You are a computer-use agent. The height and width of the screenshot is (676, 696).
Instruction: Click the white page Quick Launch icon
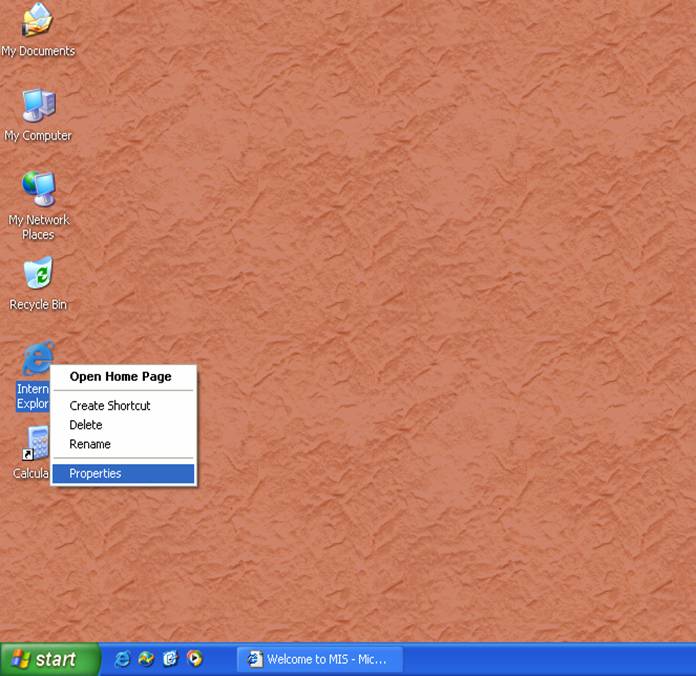[x=171, y=659]
